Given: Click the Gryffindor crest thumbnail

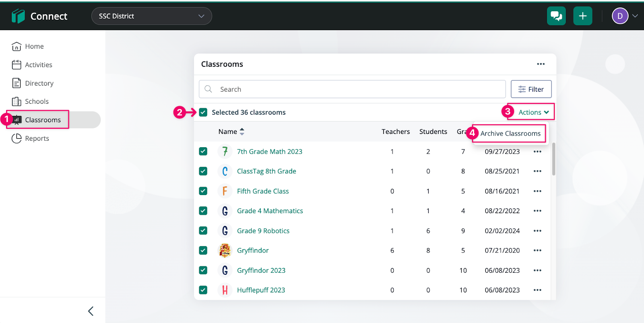Looking at the screenshot, I should click(x=225, y=250).
